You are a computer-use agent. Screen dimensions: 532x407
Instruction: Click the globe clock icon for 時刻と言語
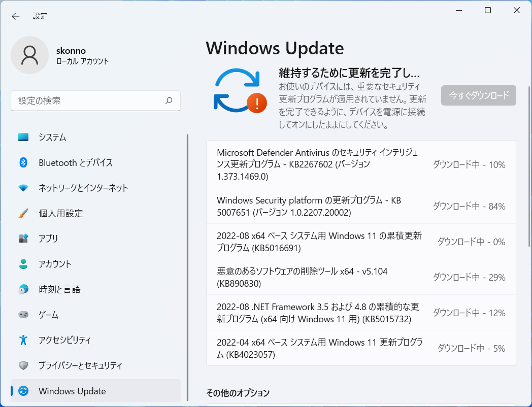click(23, 289)
